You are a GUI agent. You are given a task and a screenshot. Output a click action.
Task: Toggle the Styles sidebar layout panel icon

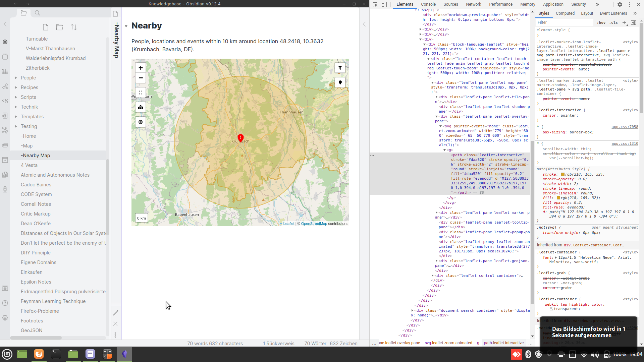[x=634, y=22]
